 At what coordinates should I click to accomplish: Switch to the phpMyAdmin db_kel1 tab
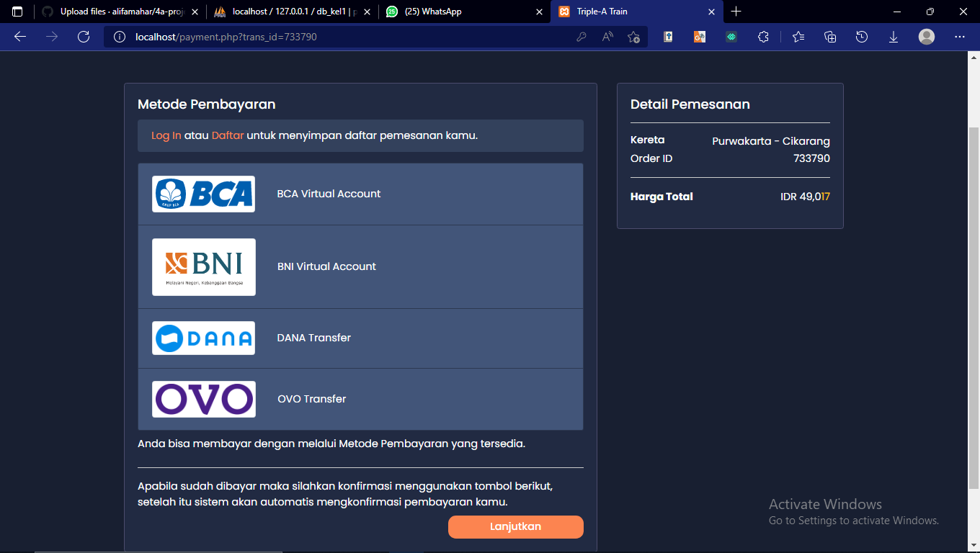click(288, 12)
